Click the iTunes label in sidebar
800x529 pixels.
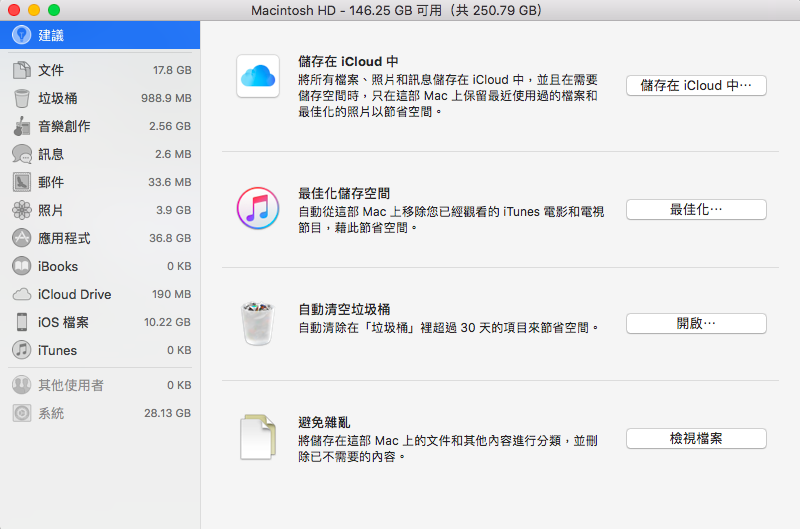[x=57, y=350]
